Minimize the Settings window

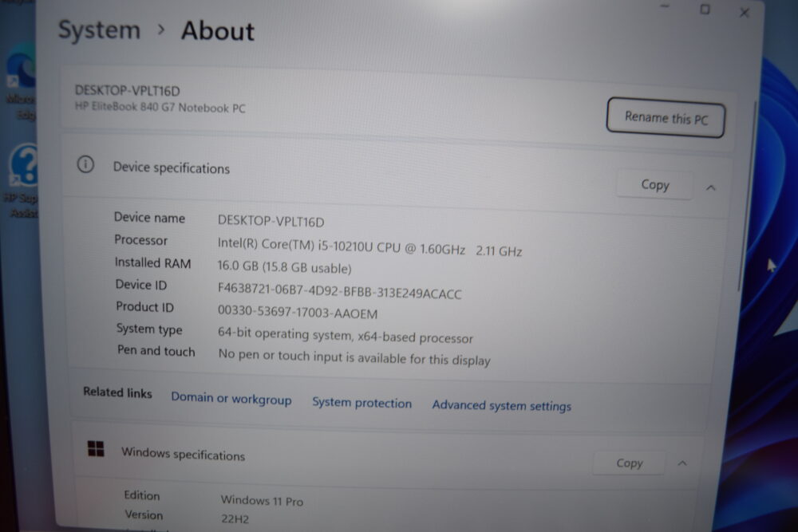click(x=665, y=6)
